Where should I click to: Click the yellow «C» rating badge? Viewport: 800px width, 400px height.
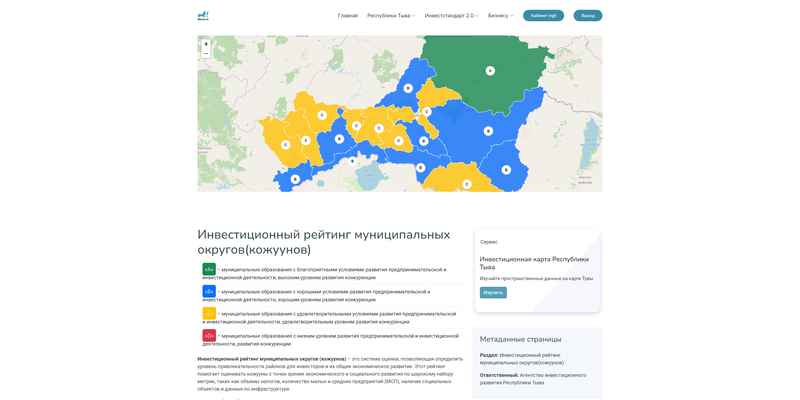[x=209, y=313]
